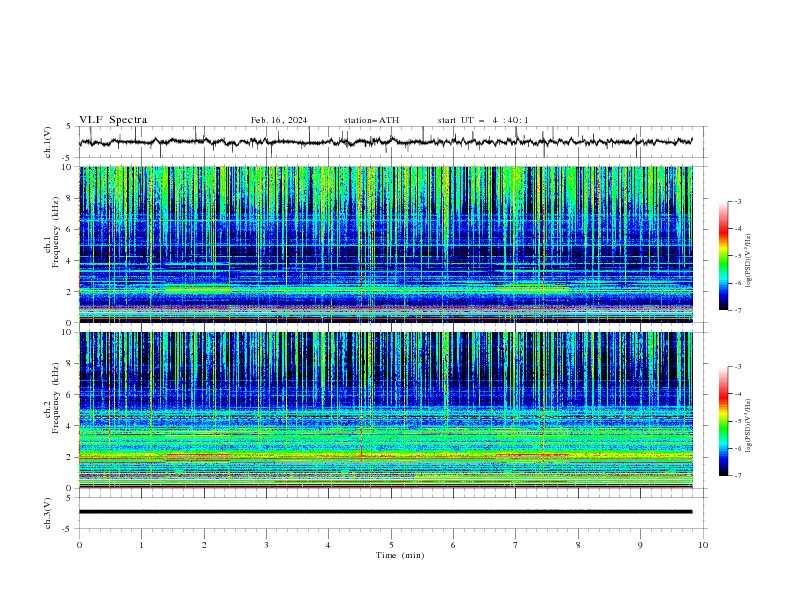The width and height of the screenshot is (792, 612).
Task: Click the "-3" tick on ch.1 colorbar
Action: [738, 201]
